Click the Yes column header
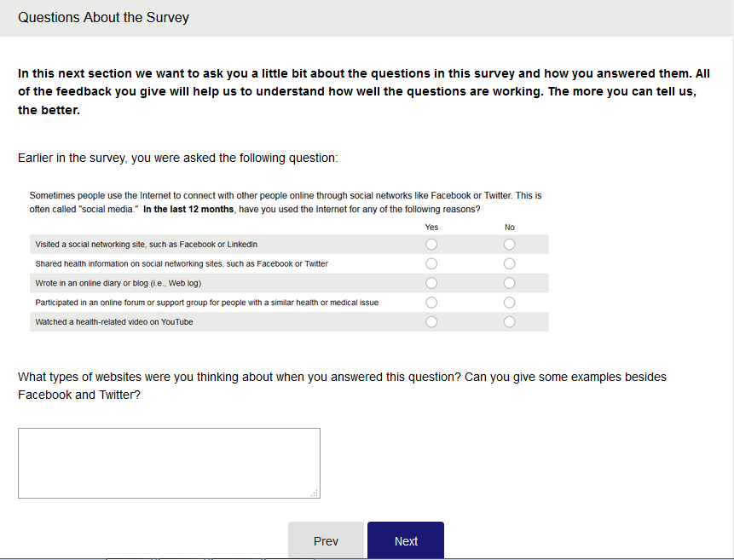This screenshot has width=734, height=560. tap(431, 228)
